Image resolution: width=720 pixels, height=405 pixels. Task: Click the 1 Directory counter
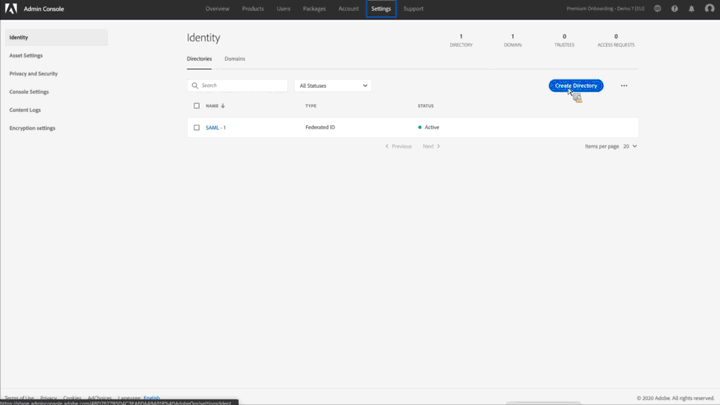click(461, 40)
